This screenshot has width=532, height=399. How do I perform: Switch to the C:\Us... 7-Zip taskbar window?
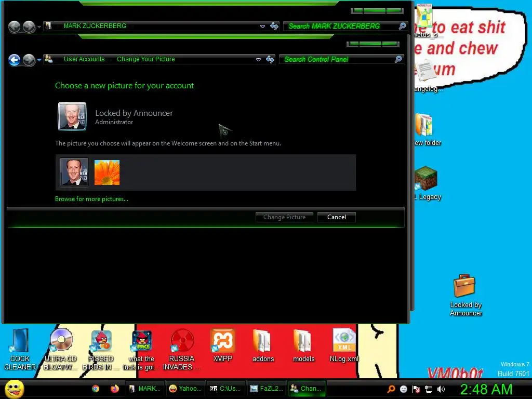[226, 389]
